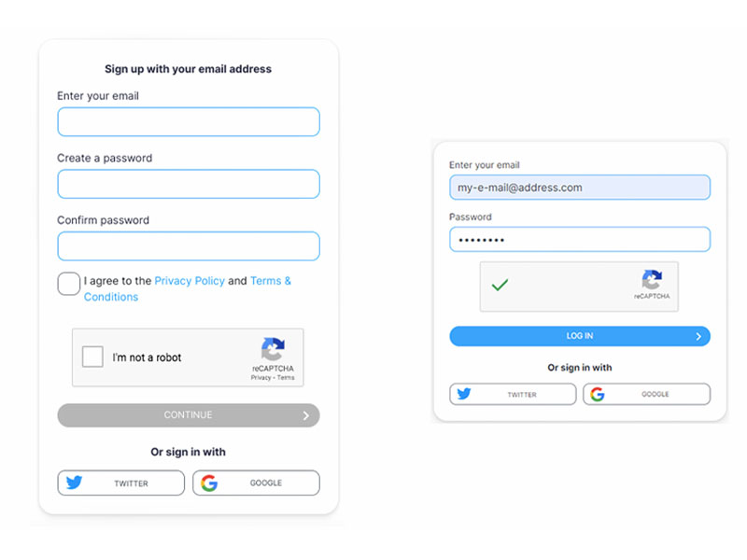Click the reCAPTCHA logo in login form
747x560 pixels.
click(652, 279)
